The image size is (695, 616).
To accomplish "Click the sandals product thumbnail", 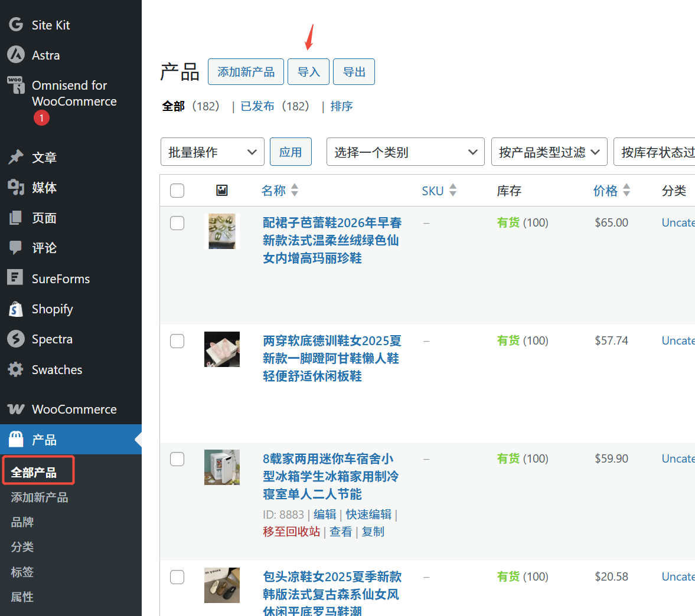I will click(222, 585).
